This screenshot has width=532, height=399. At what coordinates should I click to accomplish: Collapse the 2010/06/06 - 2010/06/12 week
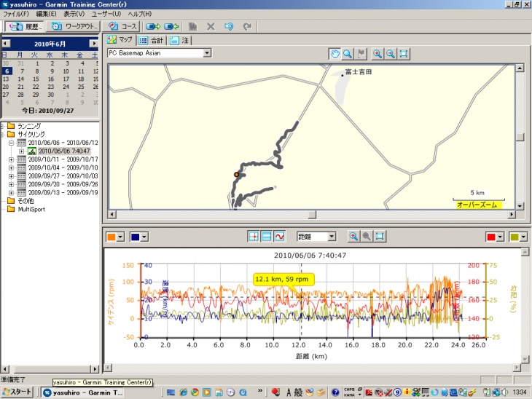pyautogui.click(x=11, y=143)
